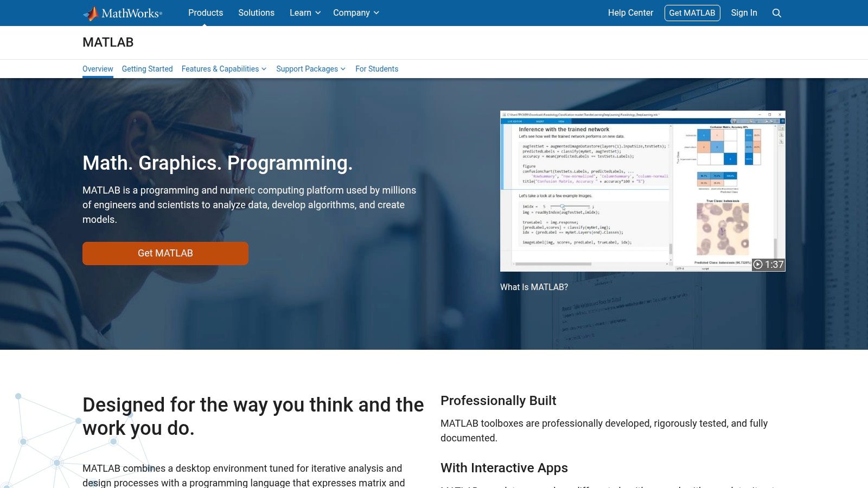Viewport: 868px width, 488px height.
Task: Select the Overview tab
Action: [x=98, y=69]
